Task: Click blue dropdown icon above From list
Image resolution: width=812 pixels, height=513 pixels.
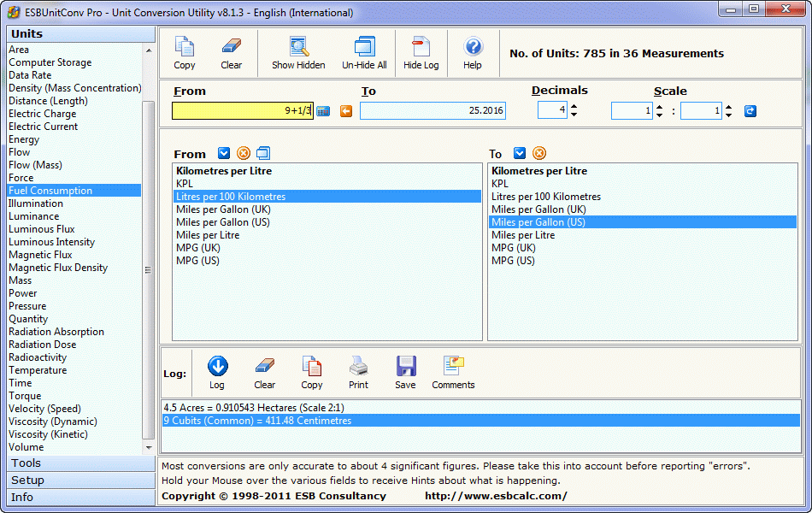Action: click(x=224, y=153)
